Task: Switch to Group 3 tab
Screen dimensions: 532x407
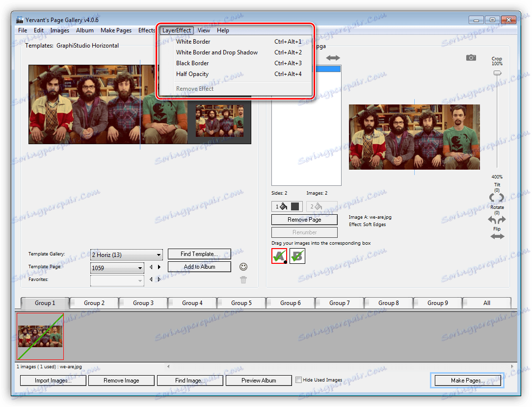Action: coord(143,303)
